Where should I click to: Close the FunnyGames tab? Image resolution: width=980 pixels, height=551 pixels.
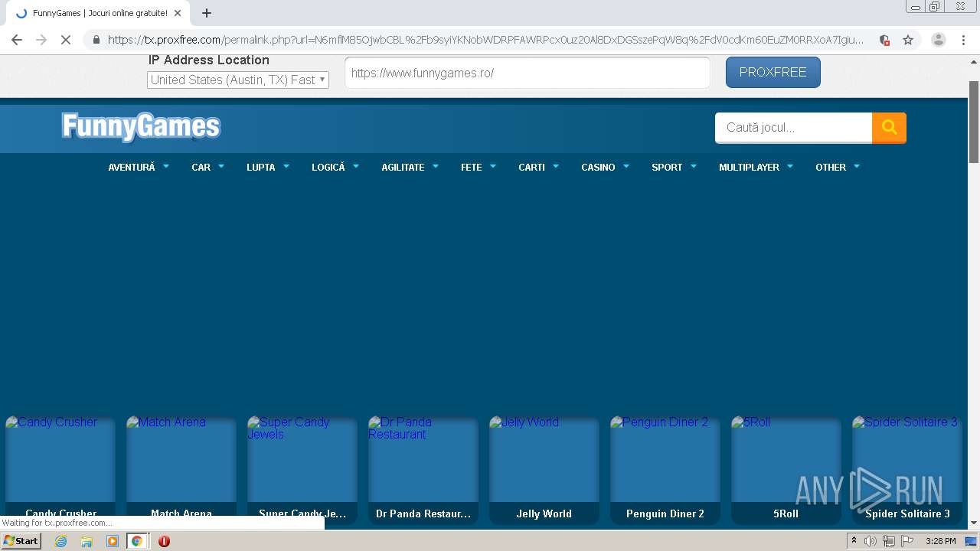click(177, 13)
